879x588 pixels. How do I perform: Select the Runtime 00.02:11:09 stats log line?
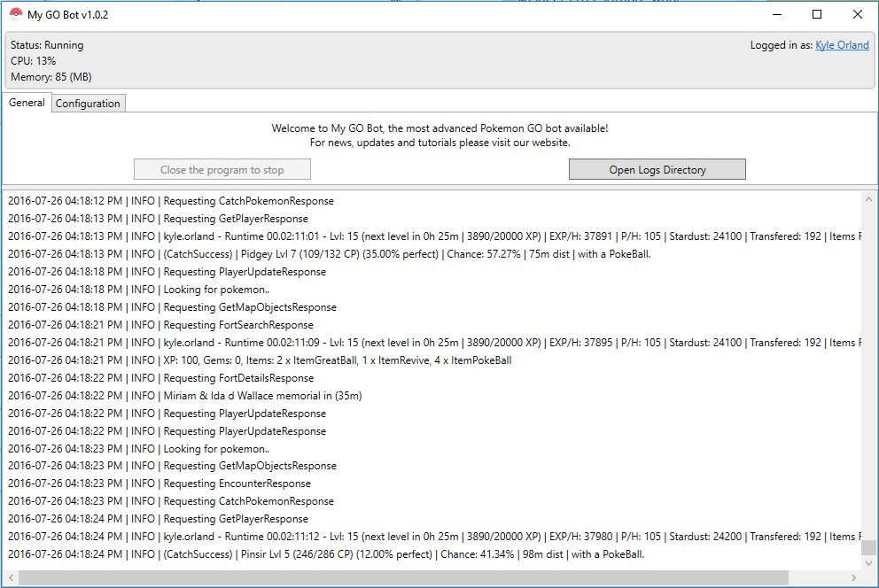pos(434,342)
